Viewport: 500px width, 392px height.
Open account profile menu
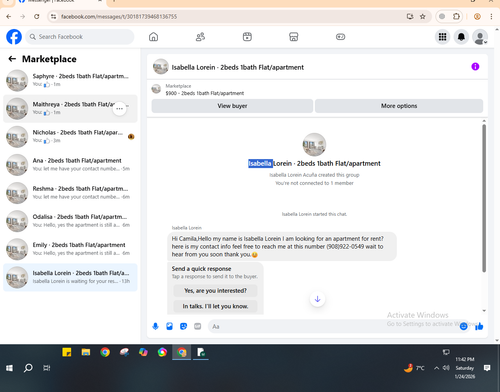480,37
